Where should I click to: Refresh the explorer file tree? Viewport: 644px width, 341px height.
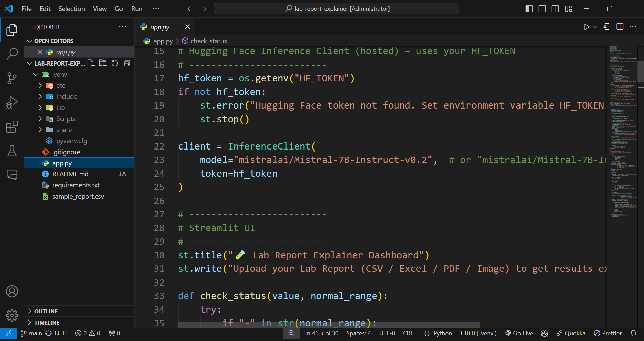(x=115, y=63)
